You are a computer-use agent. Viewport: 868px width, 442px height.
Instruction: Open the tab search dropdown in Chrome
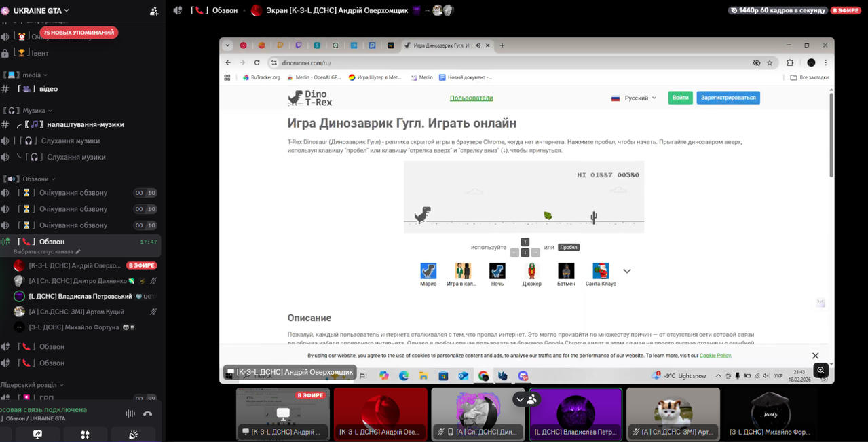click(x=227, y=45)
